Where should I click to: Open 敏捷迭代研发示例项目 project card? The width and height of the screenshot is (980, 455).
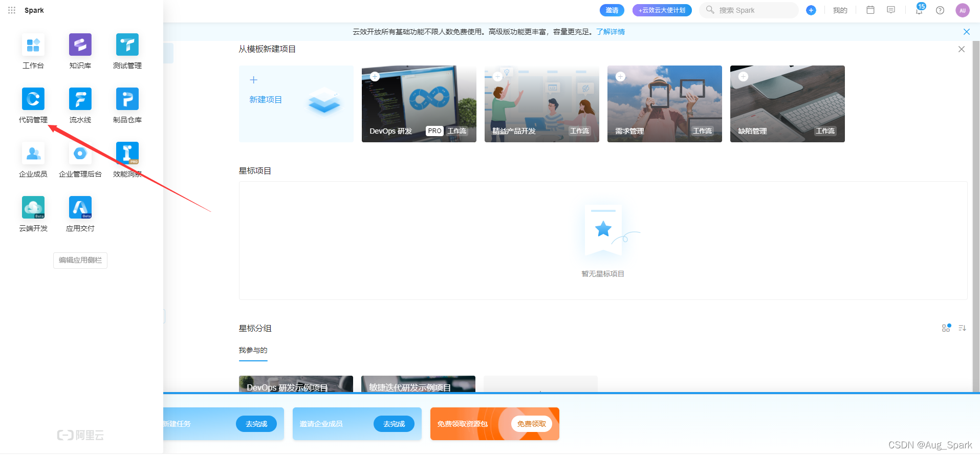418,384
